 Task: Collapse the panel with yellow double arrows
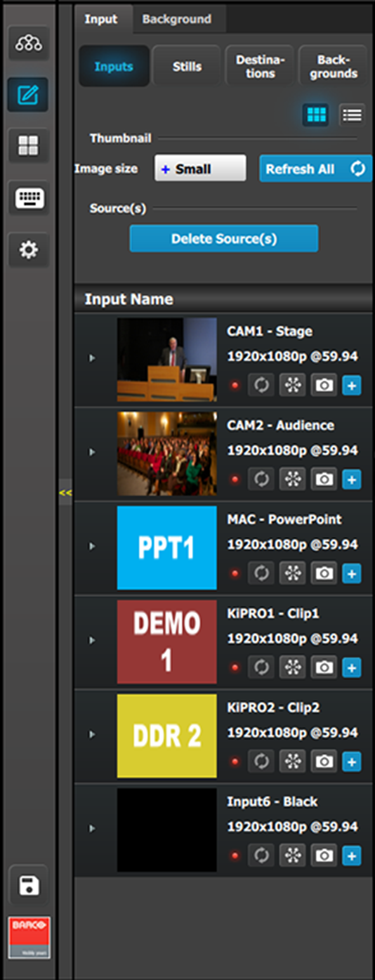pyautogui.click(x=65, y=492)
